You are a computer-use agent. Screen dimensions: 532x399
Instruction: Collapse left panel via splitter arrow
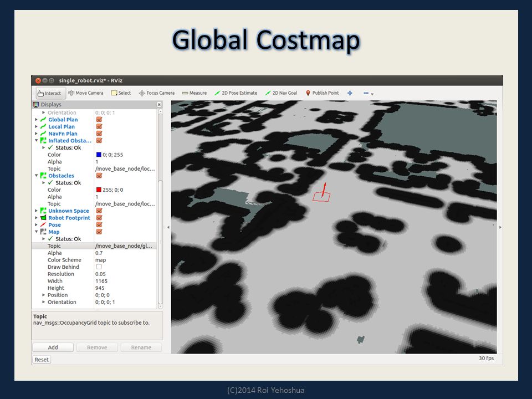click(x=168, y=227)
